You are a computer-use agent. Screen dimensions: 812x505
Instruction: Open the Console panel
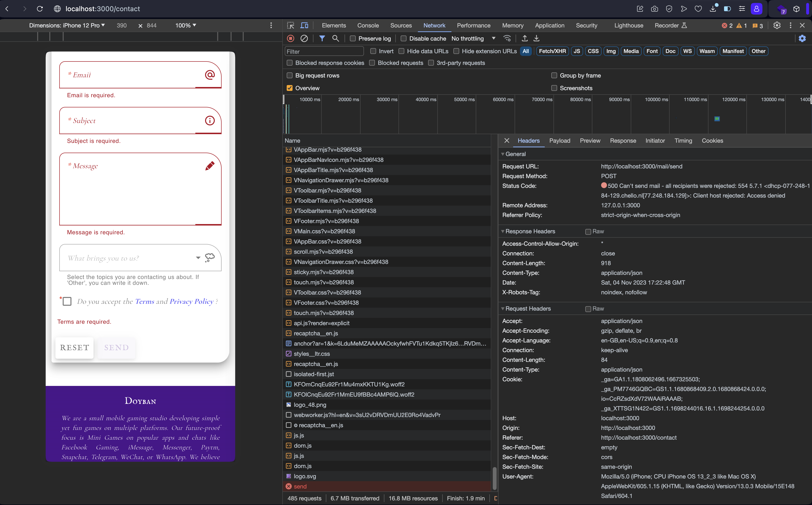[368, 25]
